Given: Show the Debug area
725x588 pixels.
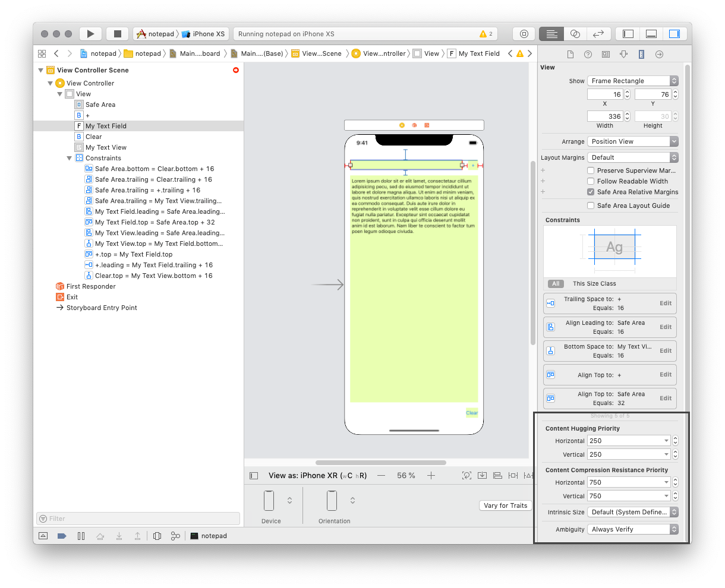Looking at the screenshot, I should point(651,34).
